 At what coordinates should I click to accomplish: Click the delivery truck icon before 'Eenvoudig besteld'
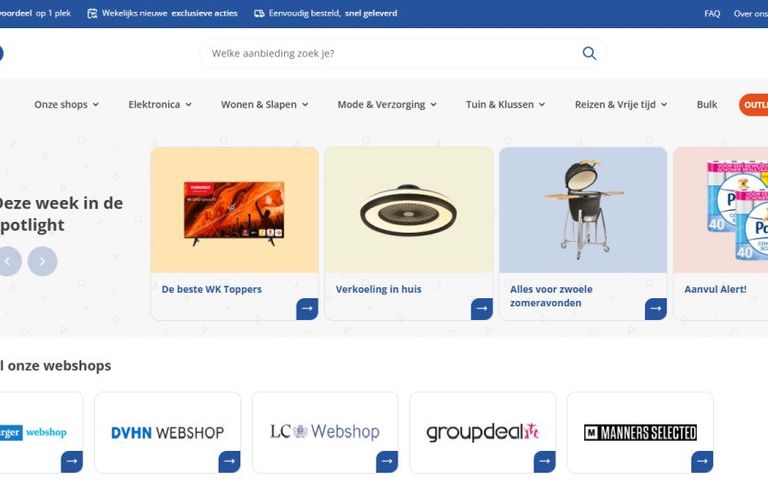coord(259,14)
